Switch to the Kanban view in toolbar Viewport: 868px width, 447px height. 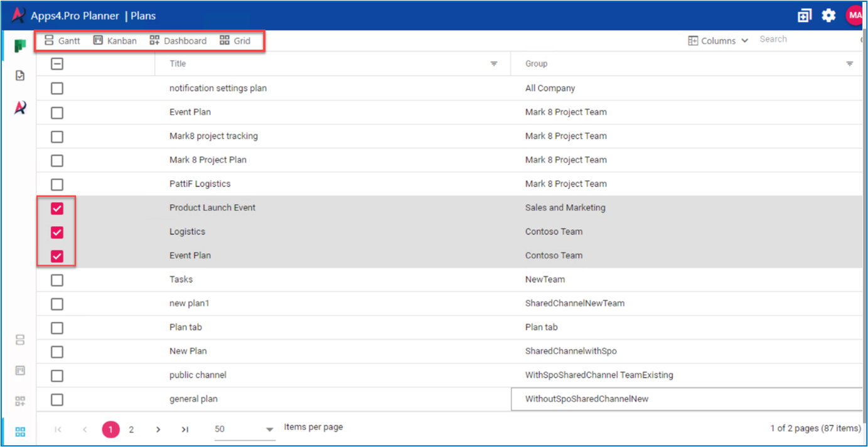[x=114, y=40]
